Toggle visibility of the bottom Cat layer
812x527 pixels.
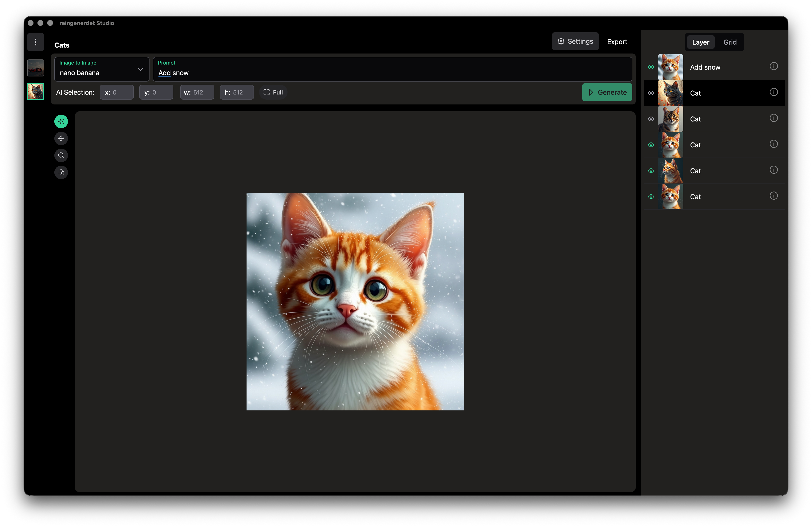tap(651, 197)
